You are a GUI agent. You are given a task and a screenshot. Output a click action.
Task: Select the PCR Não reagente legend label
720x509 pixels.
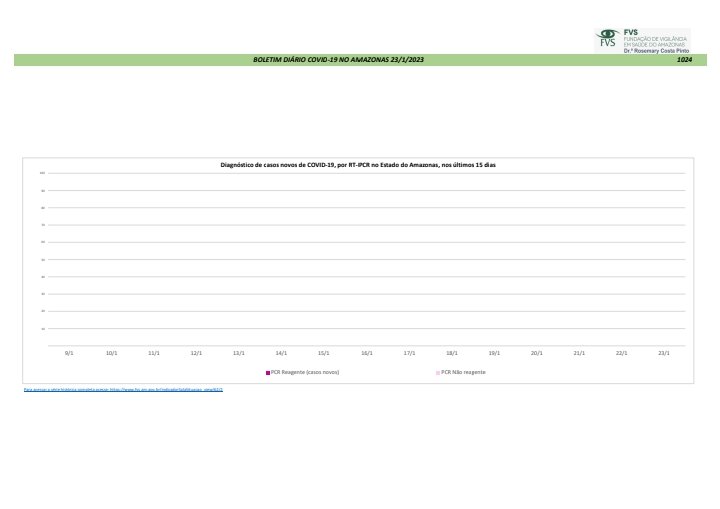463,371
